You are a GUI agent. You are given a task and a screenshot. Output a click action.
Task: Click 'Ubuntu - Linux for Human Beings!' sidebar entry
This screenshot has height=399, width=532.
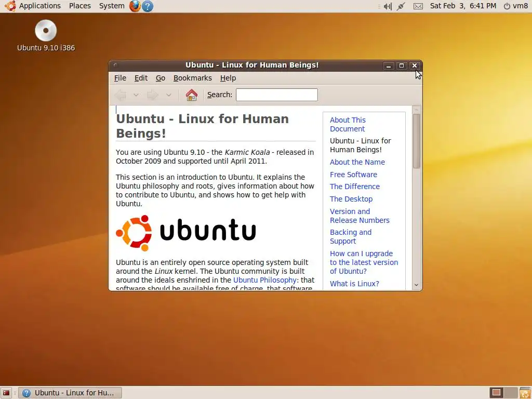tap(361, 145)
